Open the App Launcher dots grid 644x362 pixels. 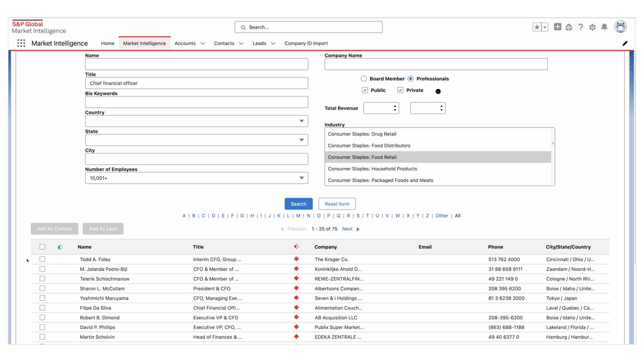[x=21, y=43]
